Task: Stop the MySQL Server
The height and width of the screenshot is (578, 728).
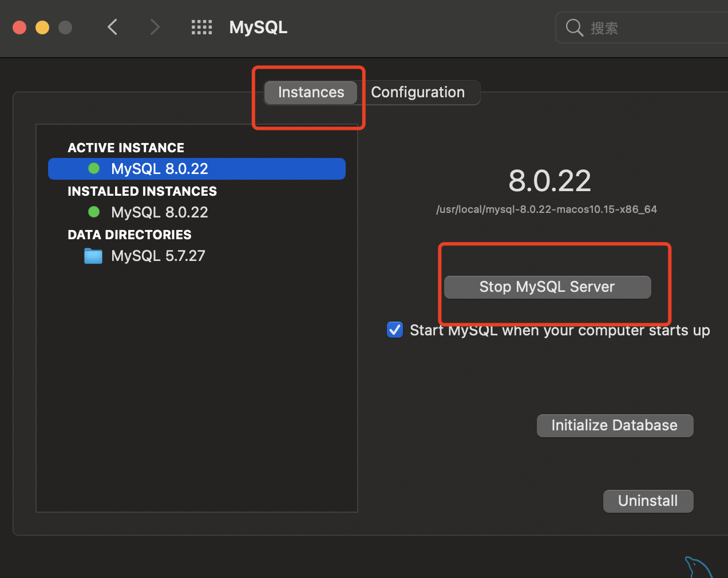Action: (547, 287)
